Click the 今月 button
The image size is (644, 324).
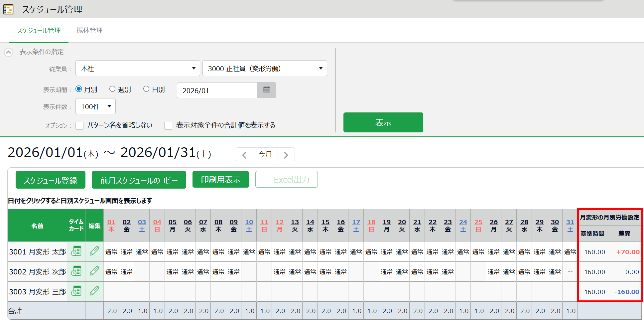point(265,155)
